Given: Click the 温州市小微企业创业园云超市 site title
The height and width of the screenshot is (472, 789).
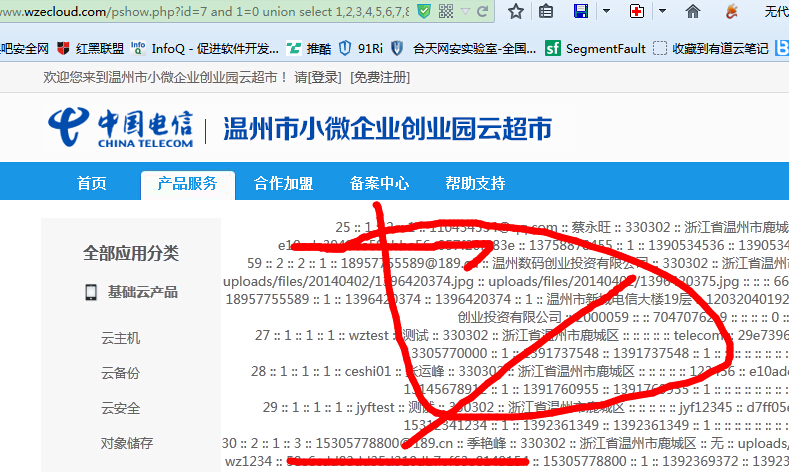Looking at the screenshot, I should click(387, 128).
